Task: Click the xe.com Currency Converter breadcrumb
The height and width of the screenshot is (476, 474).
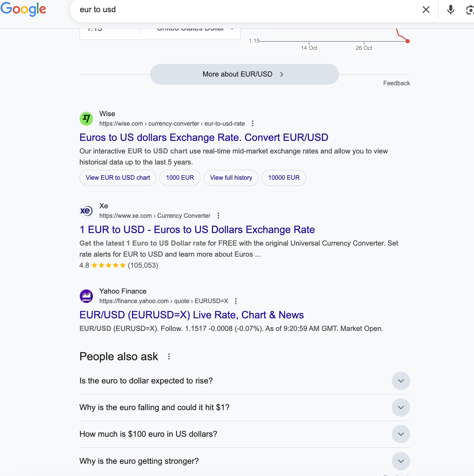Action: [x=155, y=216]
